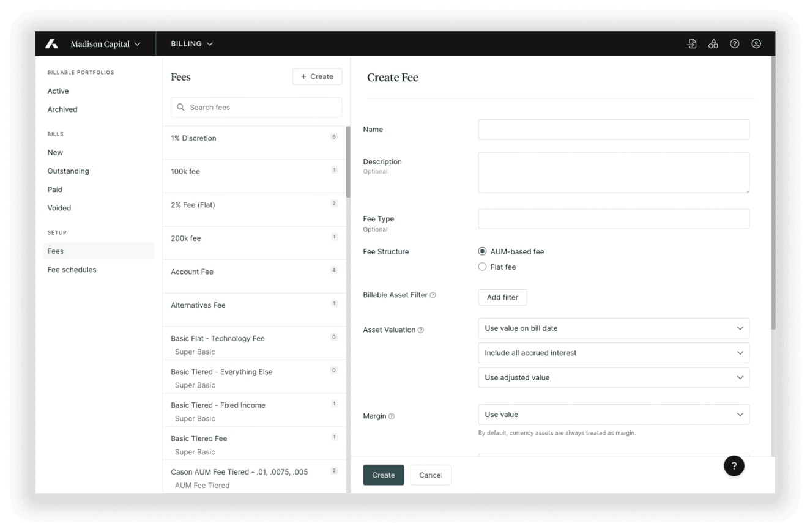Click the floating help question mark button
810x532 pixels.
[734, 466]
